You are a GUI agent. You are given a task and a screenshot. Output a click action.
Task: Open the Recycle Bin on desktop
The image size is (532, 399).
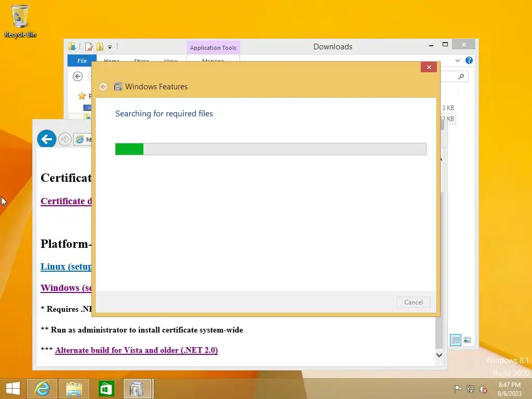coord(20,21)
